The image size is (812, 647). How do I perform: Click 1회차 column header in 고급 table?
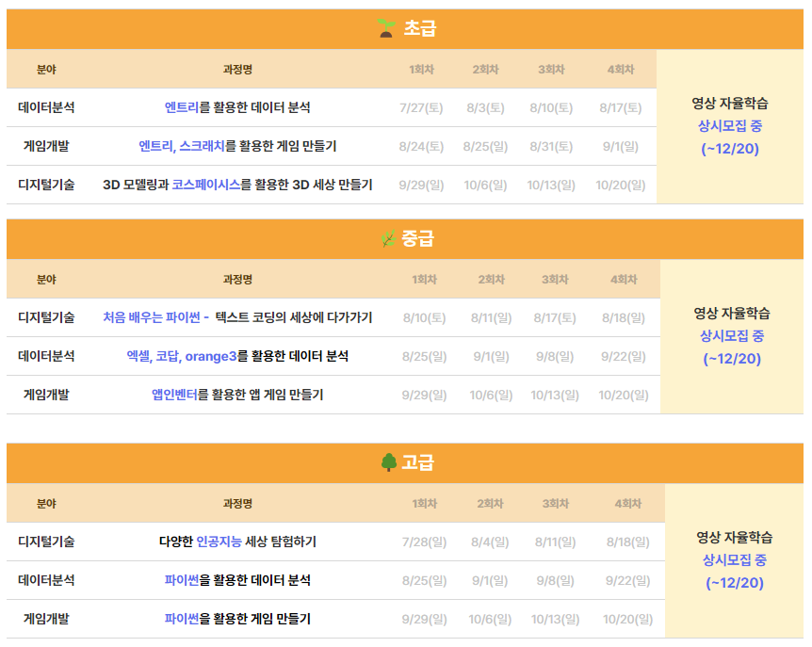click(424, 504)
